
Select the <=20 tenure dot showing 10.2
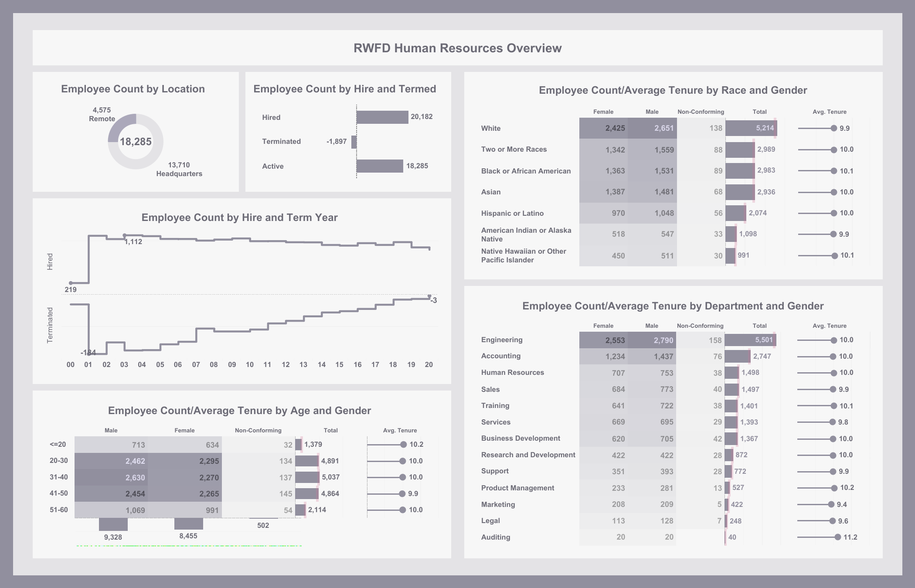coord(403,445)
